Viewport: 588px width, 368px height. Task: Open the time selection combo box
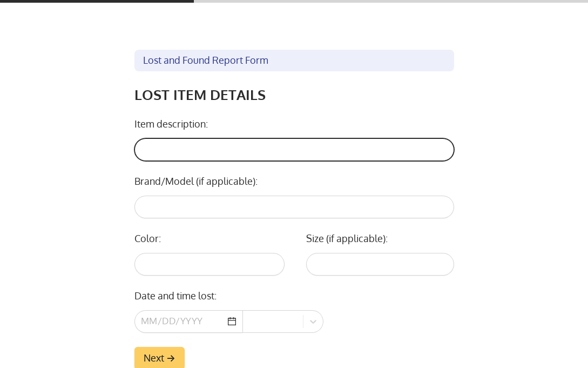(x=273, y=322)
